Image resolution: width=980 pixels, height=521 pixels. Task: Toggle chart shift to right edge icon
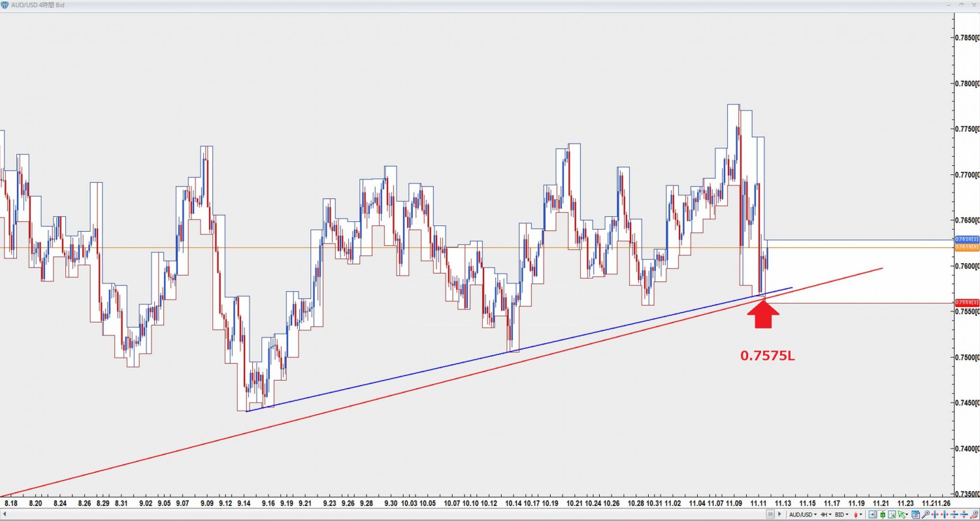tap(872, 514)
